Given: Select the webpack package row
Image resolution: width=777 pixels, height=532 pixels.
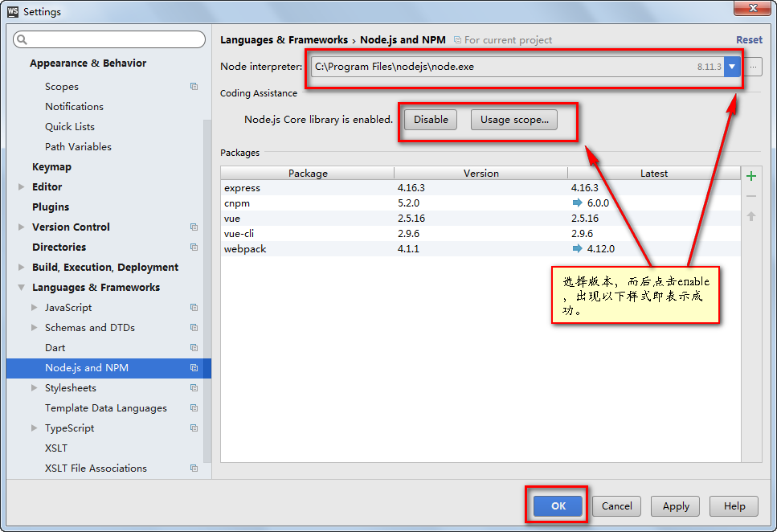Looking at the screenshot, I should [481, 248].
